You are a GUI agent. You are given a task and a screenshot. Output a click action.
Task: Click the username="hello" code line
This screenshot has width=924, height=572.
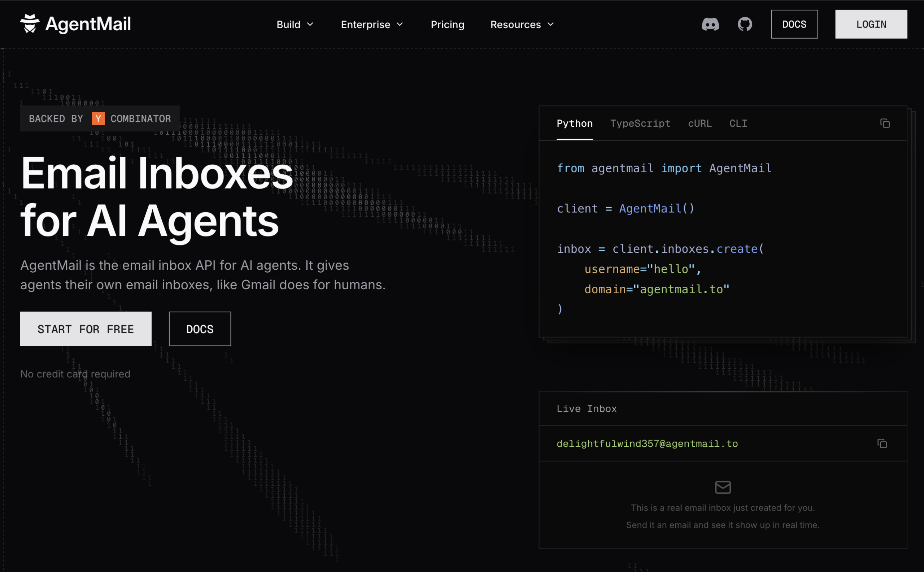pyautogui.click(x=643, y=269)
